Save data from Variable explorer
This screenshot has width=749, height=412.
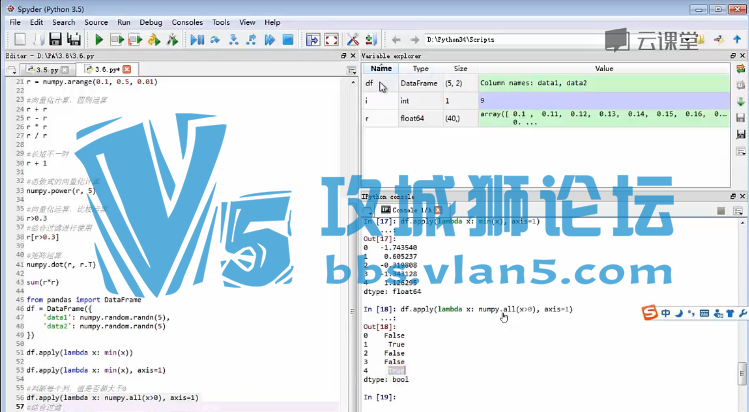pyautogui.click(x=741, y=117)
